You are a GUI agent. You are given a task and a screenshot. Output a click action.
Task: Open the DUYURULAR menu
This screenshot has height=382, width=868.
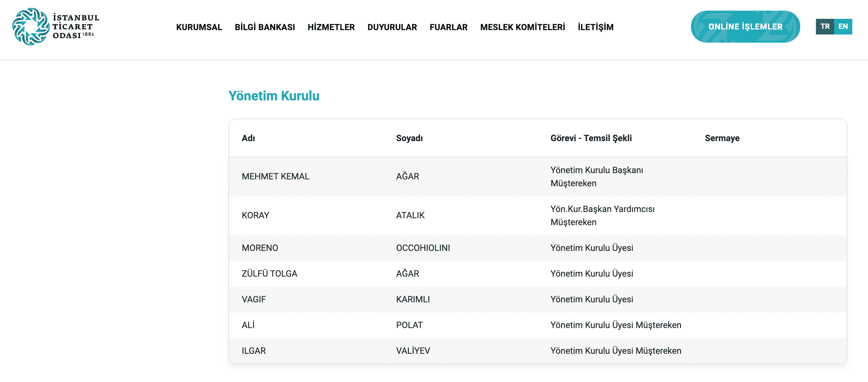pos(392,27)
